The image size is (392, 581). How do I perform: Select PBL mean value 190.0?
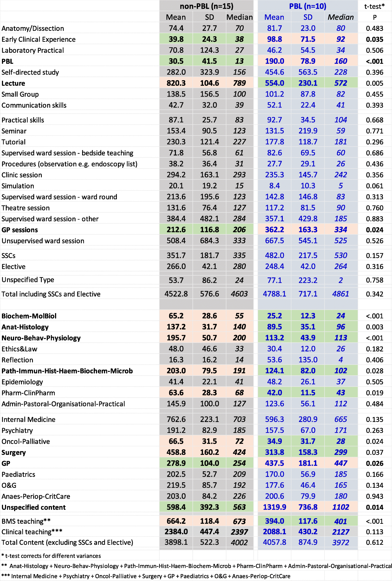[x=275, y=61]
